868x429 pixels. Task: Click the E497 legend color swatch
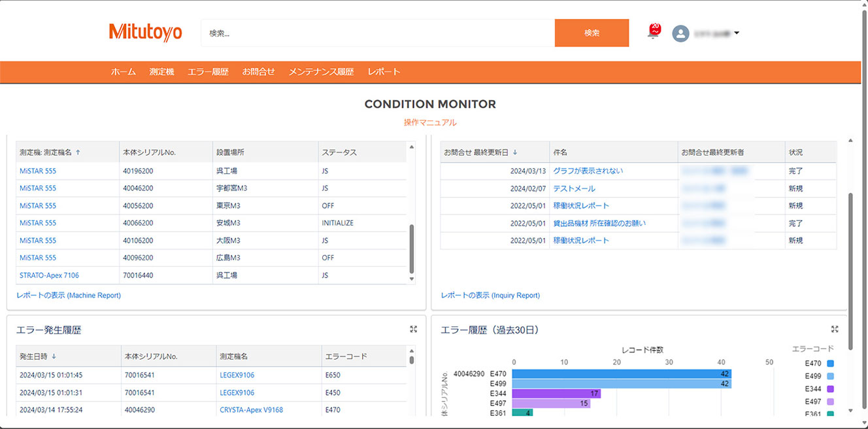[x=830, y=402]
